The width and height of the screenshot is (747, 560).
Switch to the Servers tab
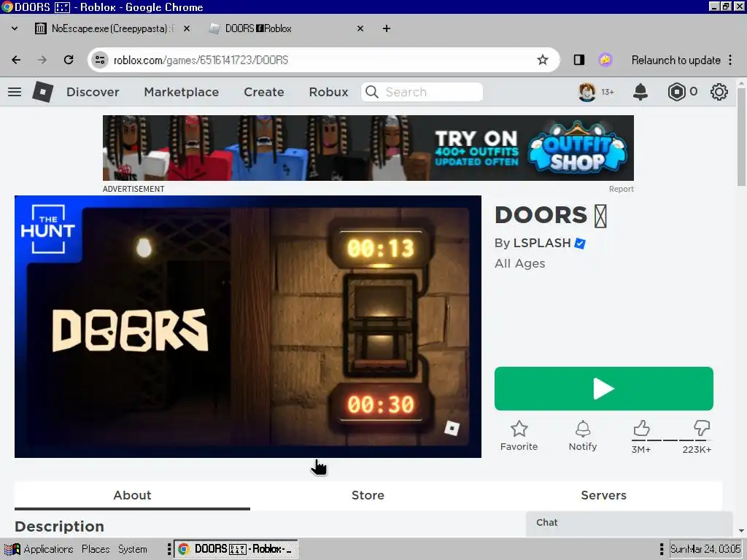click(603, 495)
